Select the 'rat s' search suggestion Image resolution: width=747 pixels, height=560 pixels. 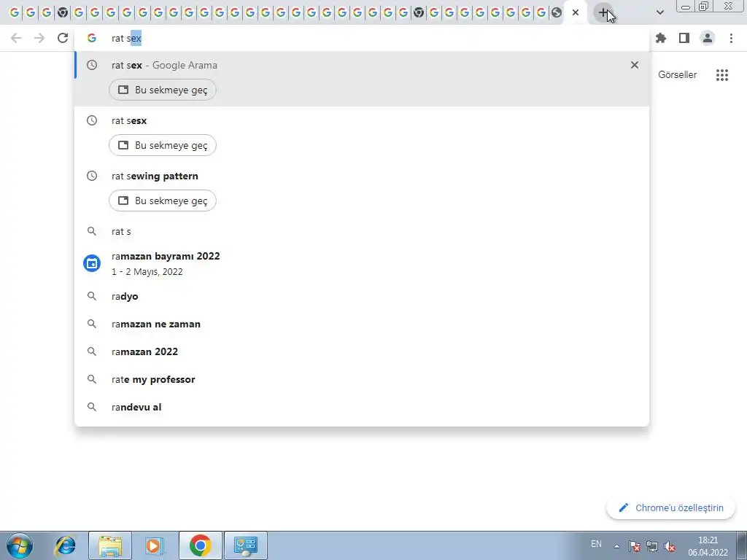[362, 231]
